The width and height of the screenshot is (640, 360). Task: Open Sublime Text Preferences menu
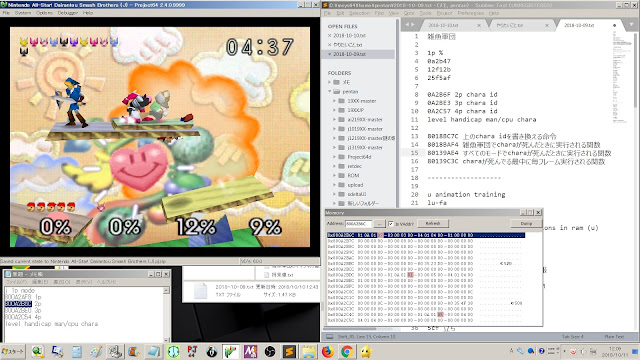(x=471, y=13)
